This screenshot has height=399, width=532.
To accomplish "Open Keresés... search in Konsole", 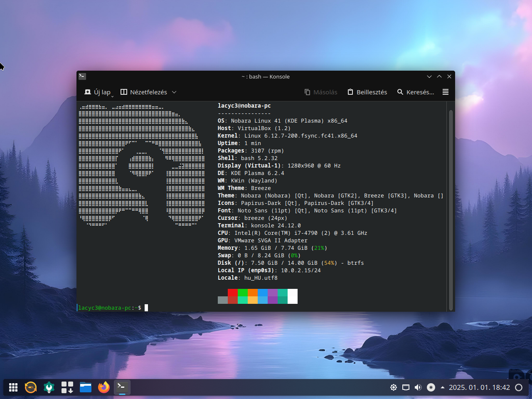I will point(416,92).
